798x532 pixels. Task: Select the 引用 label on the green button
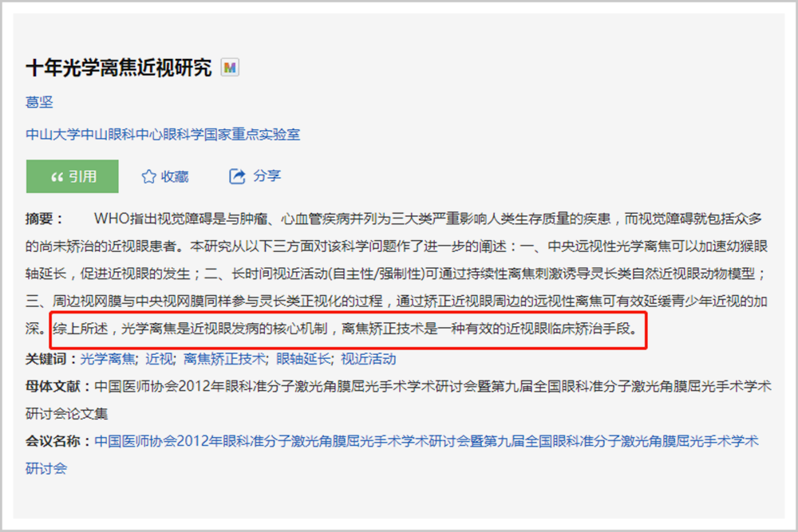tap(82, 176)
